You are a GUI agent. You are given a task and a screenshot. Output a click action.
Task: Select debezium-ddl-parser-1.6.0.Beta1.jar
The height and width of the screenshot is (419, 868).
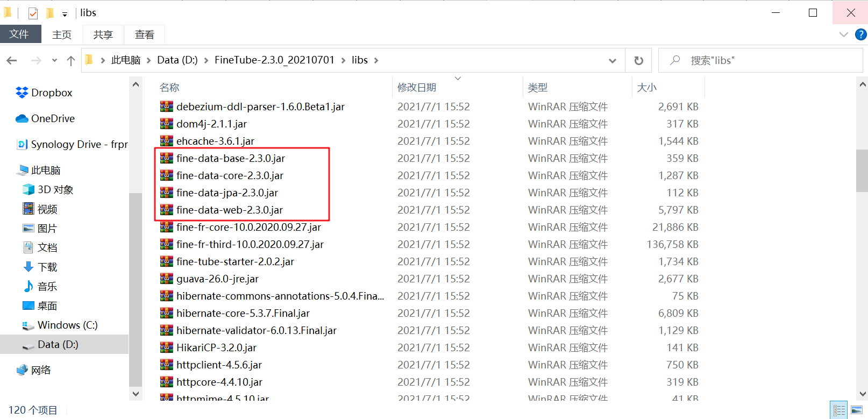(x=260, y=106)
